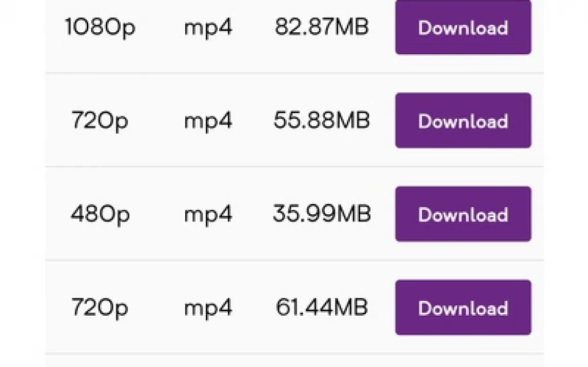Click the 35.99MB file size text
The height and width of the screenshot is (367, 588).
point(322,214)
